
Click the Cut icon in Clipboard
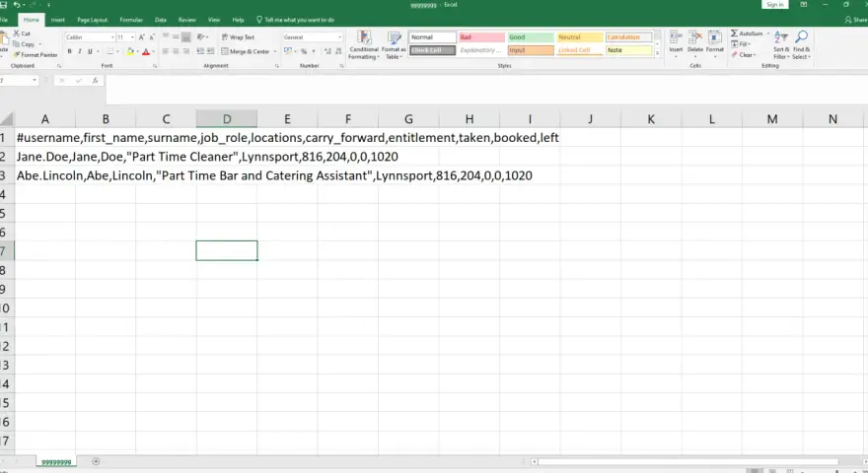pos(17,34)
